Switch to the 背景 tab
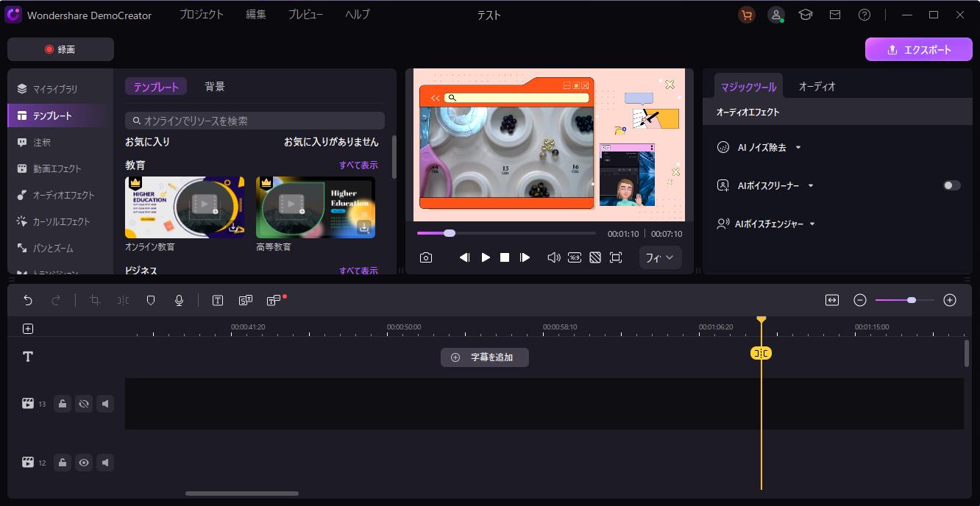Viewport: 980px width, 506px height. click(x=215, y=86)
